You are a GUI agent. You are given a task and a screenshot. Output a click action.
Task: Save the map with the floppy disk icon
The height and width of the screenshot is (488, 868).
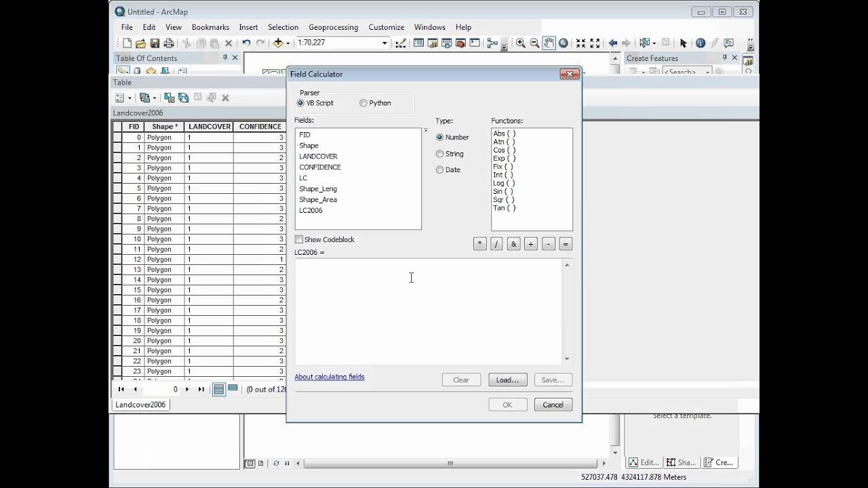point(155,43)
